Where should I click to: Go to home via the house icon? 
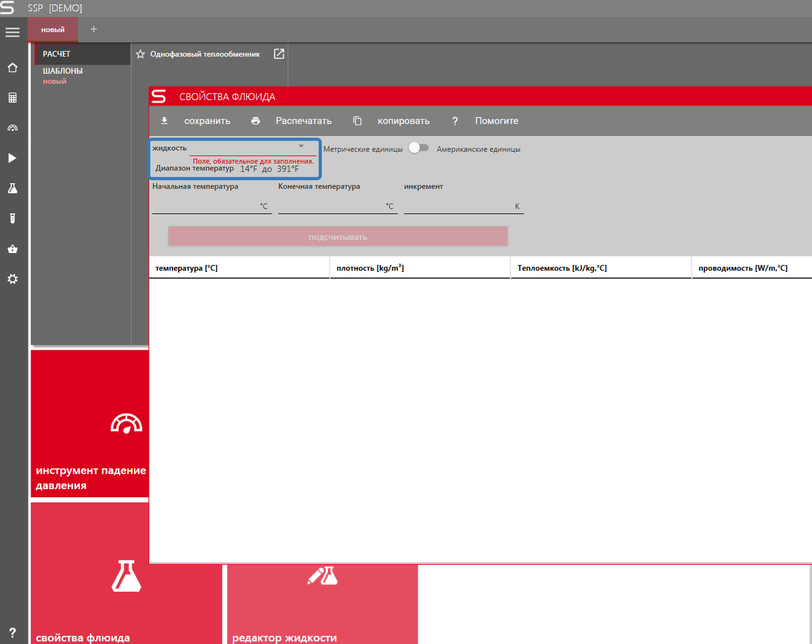12,68
